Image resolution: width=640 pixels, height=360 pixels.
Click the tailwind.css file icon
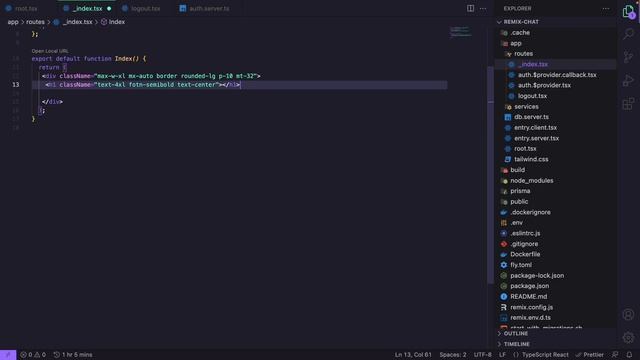[x=508, y=159]
